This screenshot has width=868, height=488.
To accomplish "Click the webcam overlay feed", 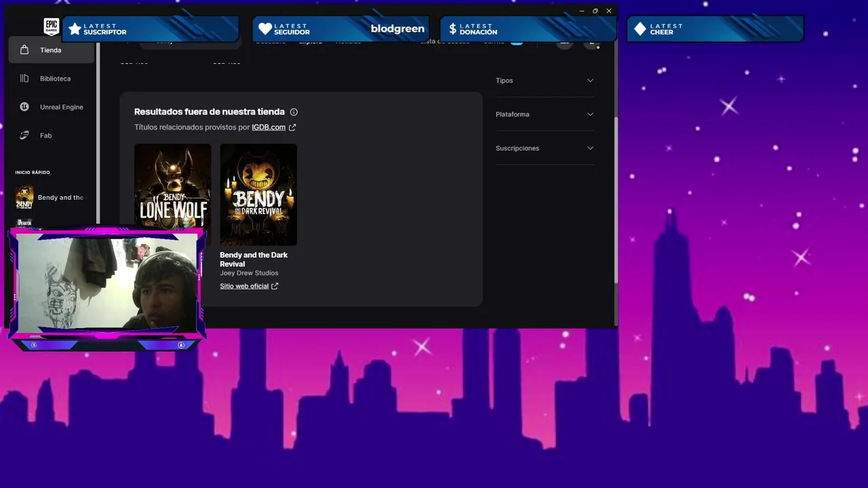I will tap(107, 283).
